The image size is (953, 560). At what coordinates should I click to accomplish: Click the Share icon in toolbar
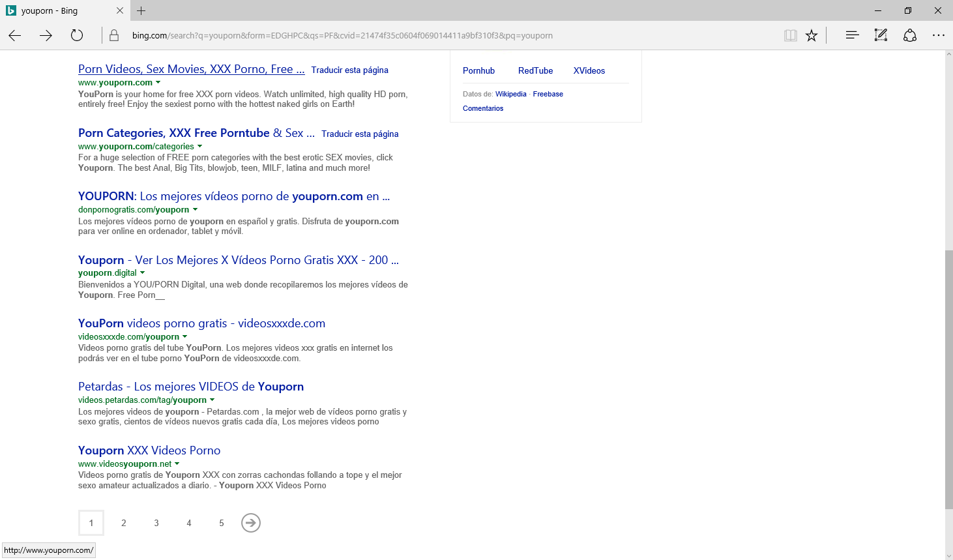point(910,35)
